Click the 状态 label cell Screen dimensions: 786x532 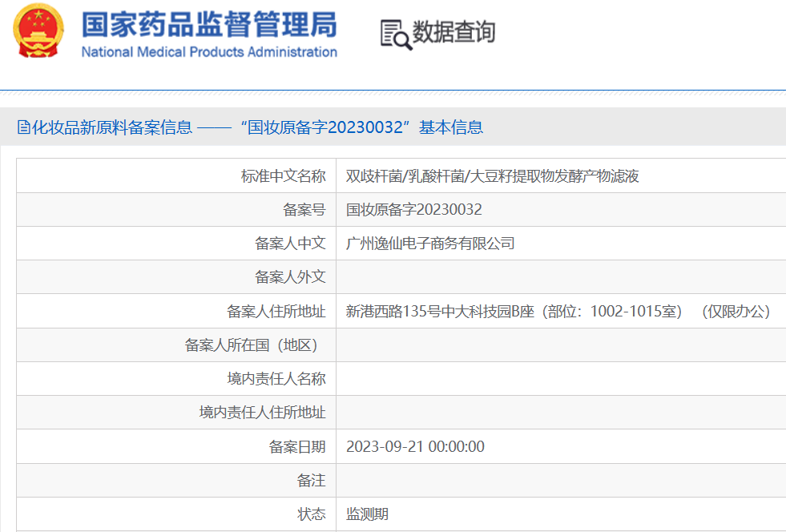point(176,514)
